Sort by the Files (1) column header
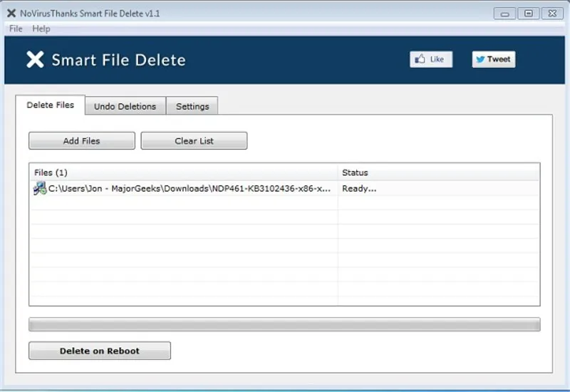 pyautogui.click(x=183, y=172)
